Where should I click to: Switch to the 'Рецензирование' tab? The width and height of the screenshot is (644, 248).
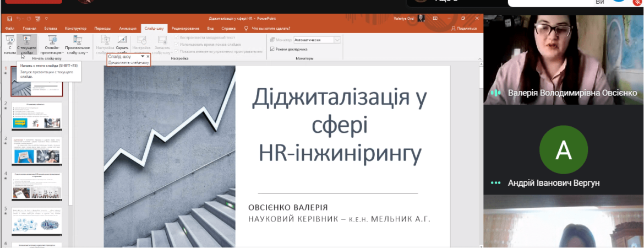click(x=185, y=28)
